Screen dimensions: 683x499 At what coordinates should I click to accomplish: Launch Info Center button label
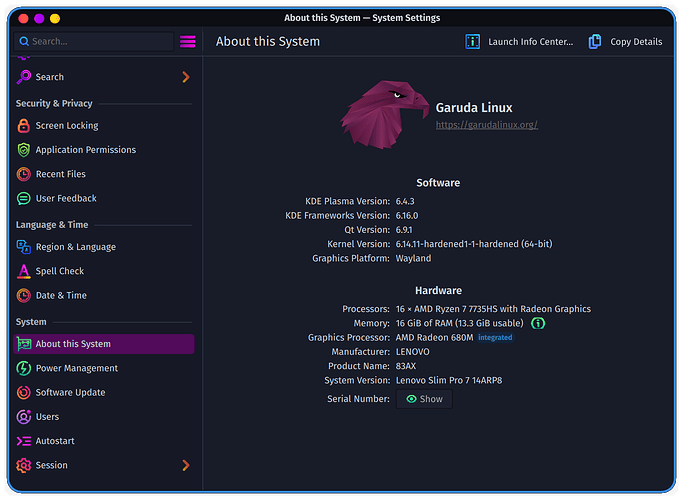(531, 42)
